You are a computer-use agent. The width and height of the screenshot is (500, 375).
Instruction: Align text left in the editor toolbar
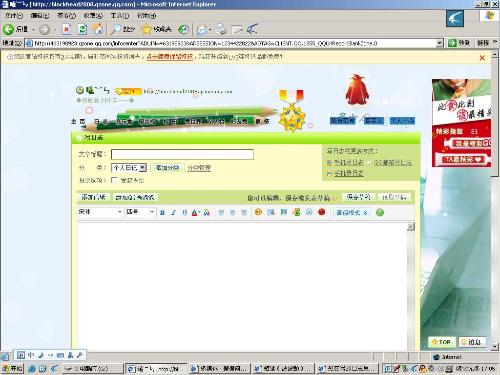click(221, 212)
